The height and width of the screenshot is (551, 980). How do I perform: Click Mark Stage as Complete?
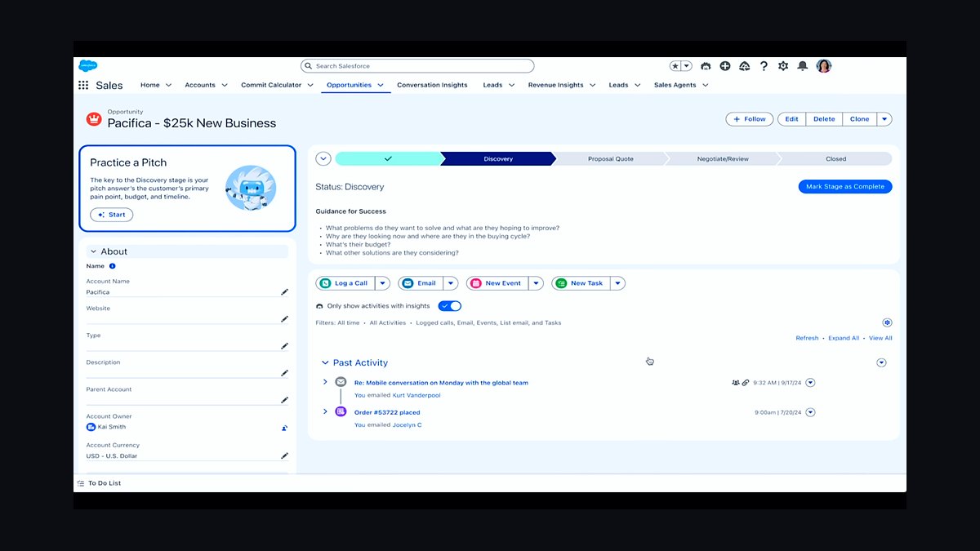pyautogui.click(x=845, y=187)
